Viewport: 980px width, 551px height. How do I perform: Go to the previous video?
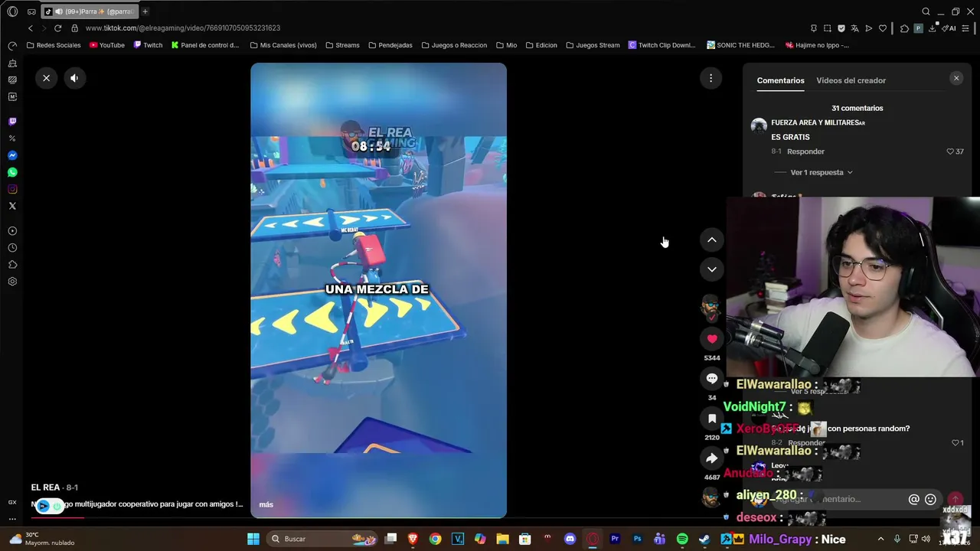pyautogui.click(x=712, y=240)
